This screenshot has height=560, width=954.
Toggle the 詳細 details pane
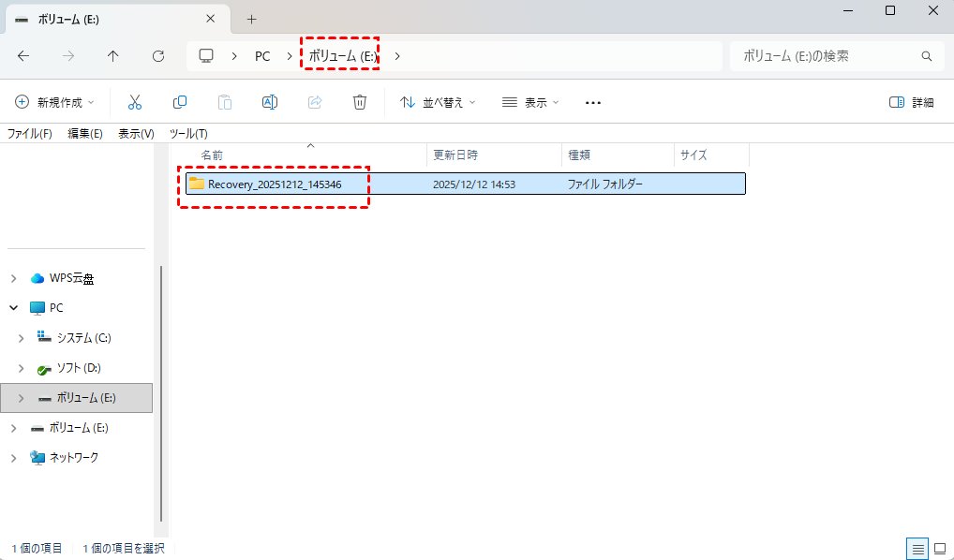[911, 102]
